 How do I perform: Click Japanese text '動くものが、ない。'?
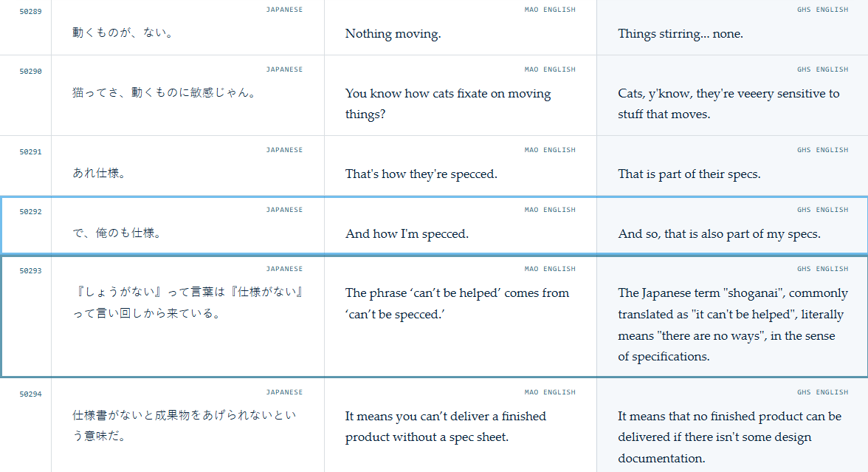click(124, 33)
